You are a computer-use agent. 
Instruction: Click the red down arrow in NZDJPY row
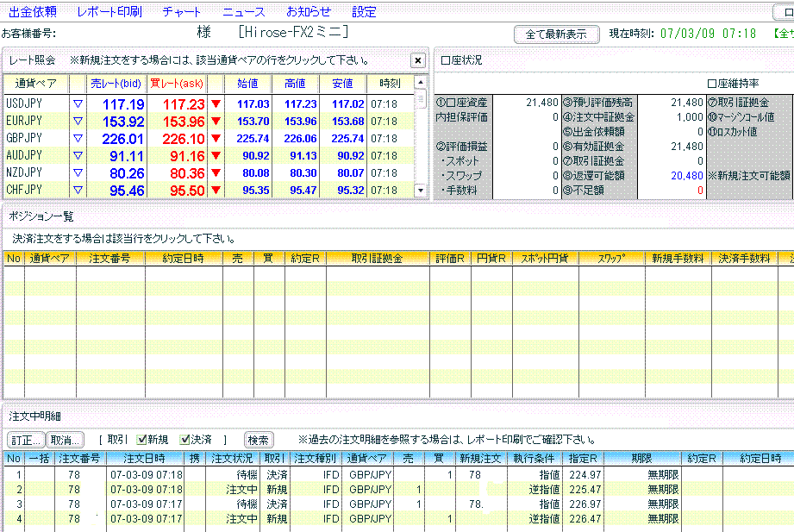pyautogui.click(x=216, y=173)
